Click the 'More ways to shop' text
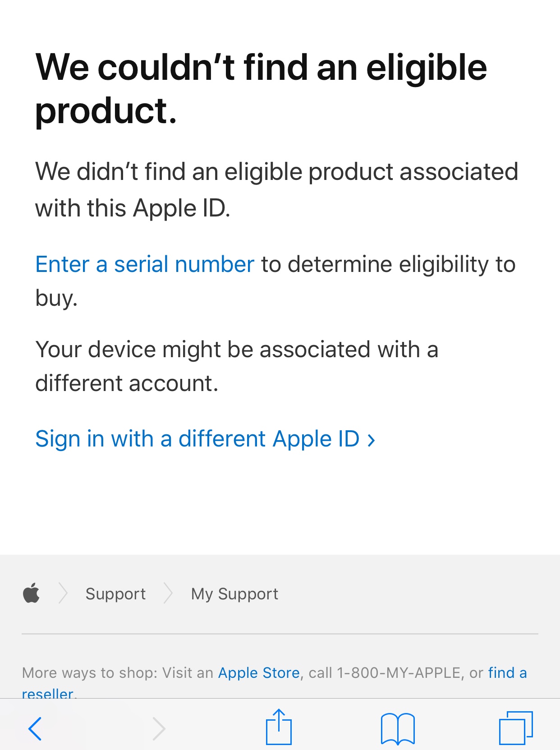560x750 pixels. [89, 673]
